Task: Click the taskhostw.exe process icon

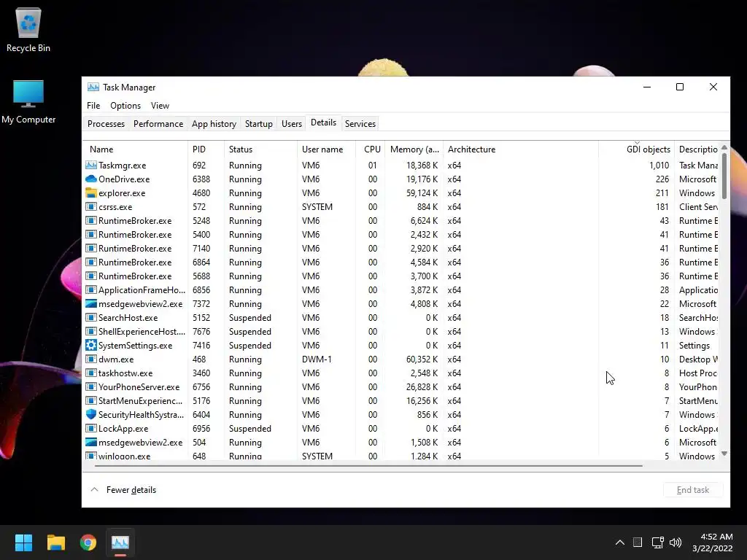Action: tap(91, 373)
